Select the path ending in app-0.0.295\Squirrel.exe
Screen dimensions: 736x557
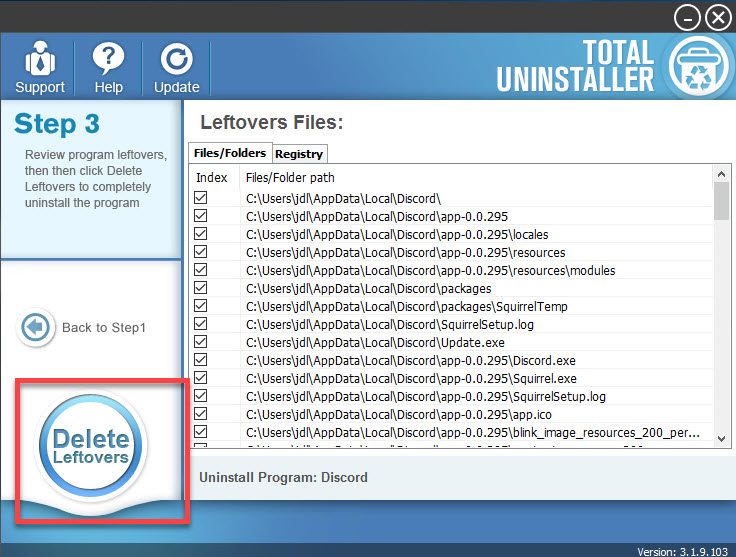(411, 378)
